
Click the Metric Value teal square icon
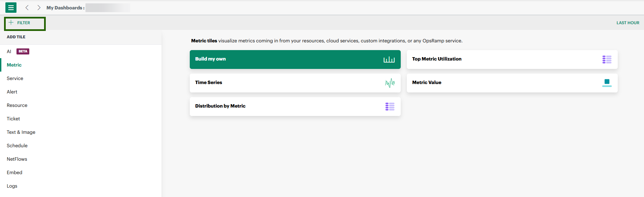tap(607, 83)
